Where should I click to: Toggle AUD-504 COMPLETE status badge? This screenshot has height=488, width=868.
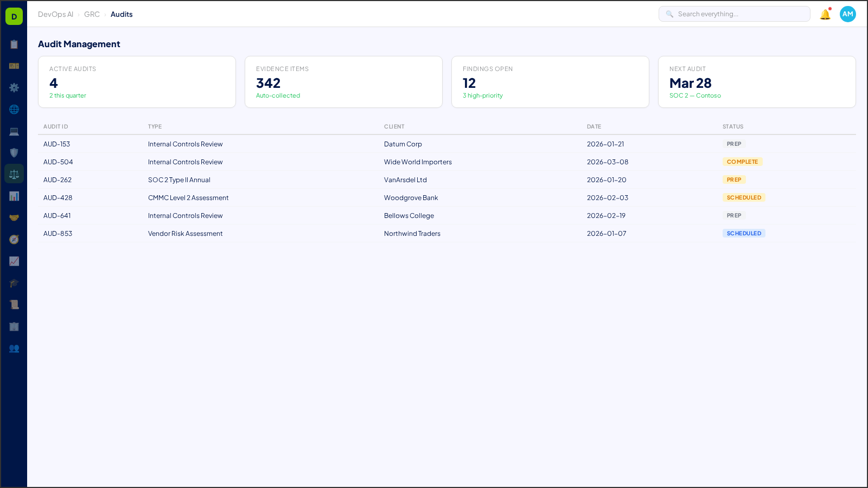[743, 161]
